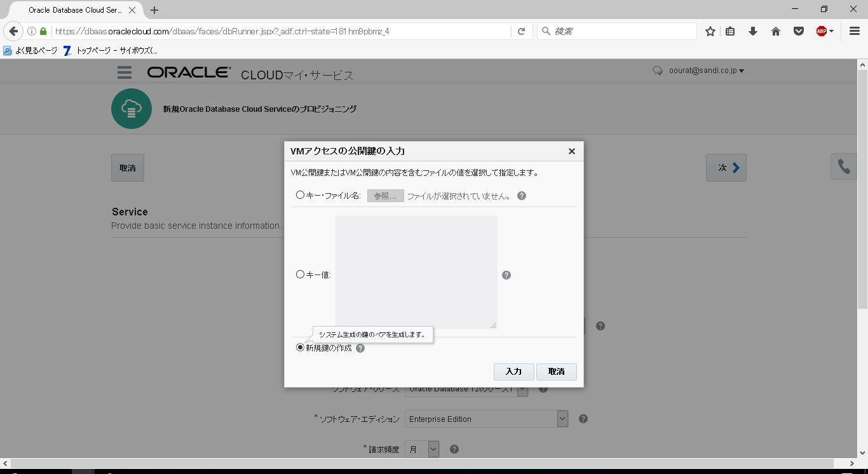Click the ORACLE logo
Screen dimensions: 868x474
point(189,72)
